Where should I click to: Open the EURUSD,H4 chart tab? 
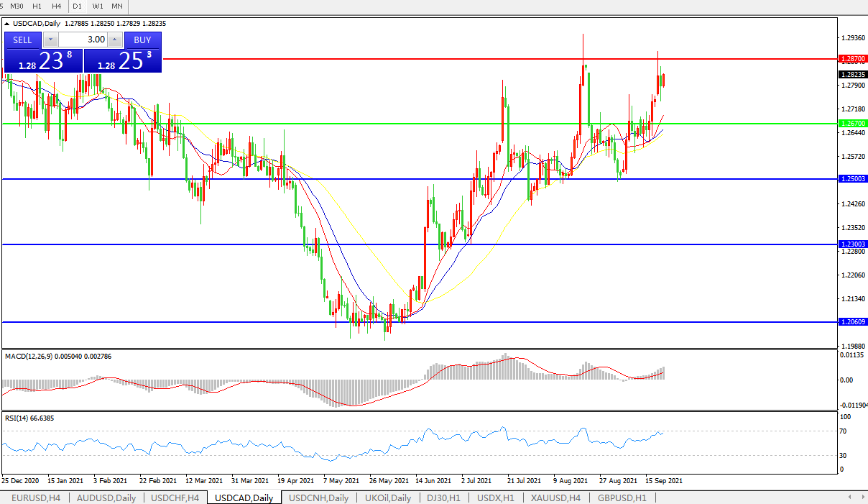tap(35, 498)
